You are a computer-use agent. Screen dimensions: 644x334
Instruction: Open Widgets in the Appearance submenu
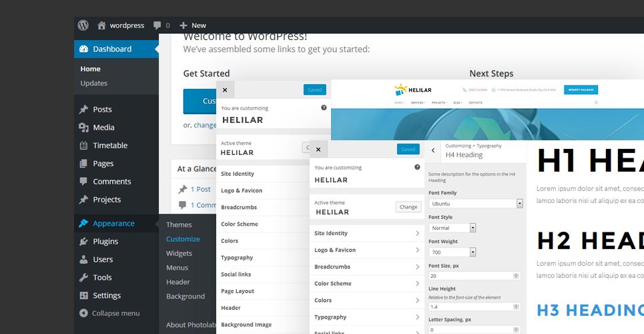[x=179, y=253]
